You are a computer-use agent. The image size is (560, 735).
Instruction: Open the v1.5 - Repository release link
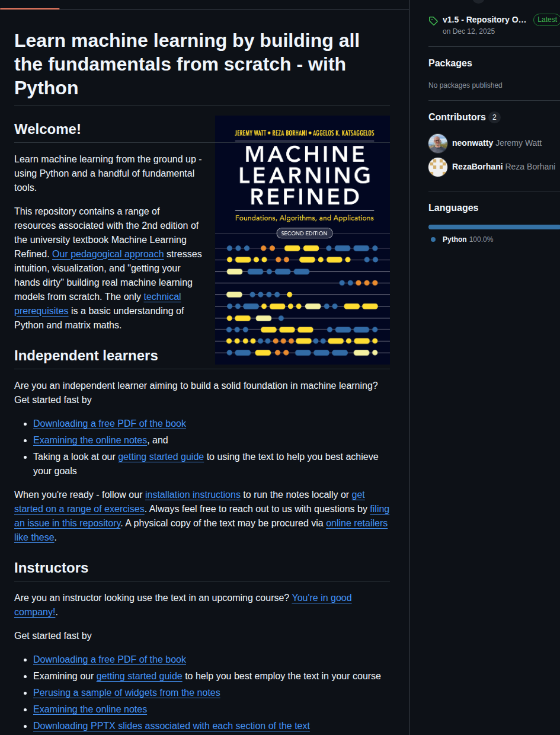[485, 20]
